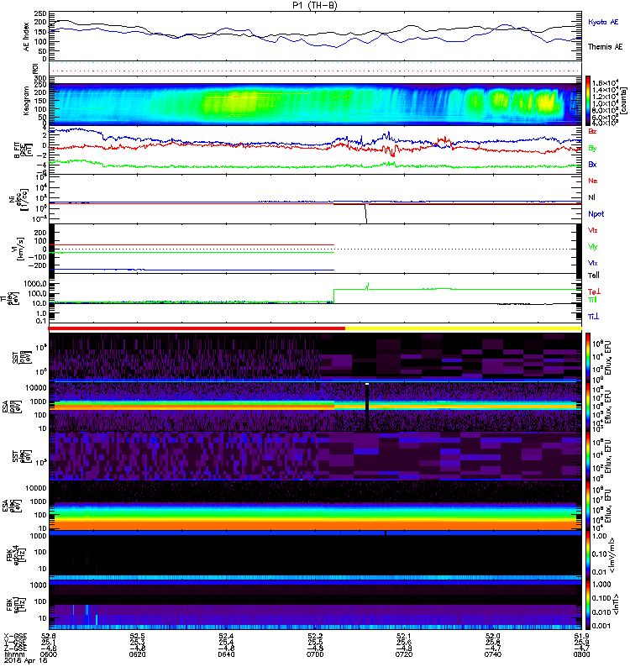630x672 pixels.
Task: Click the ESA ions Eflux colorbar
Action: pyautogui.click(x=588, y=407)
